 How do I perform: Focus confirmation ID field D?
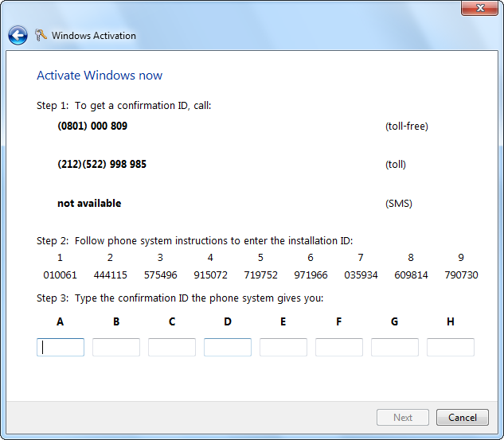(x=228, y=347)
